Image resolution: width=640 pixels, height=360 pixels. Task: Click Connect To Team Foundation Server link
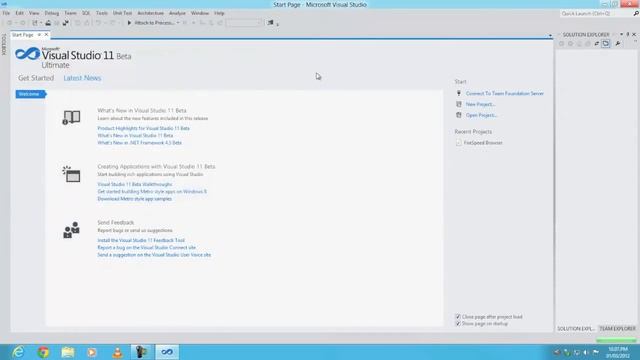click(x=504, y=93)
